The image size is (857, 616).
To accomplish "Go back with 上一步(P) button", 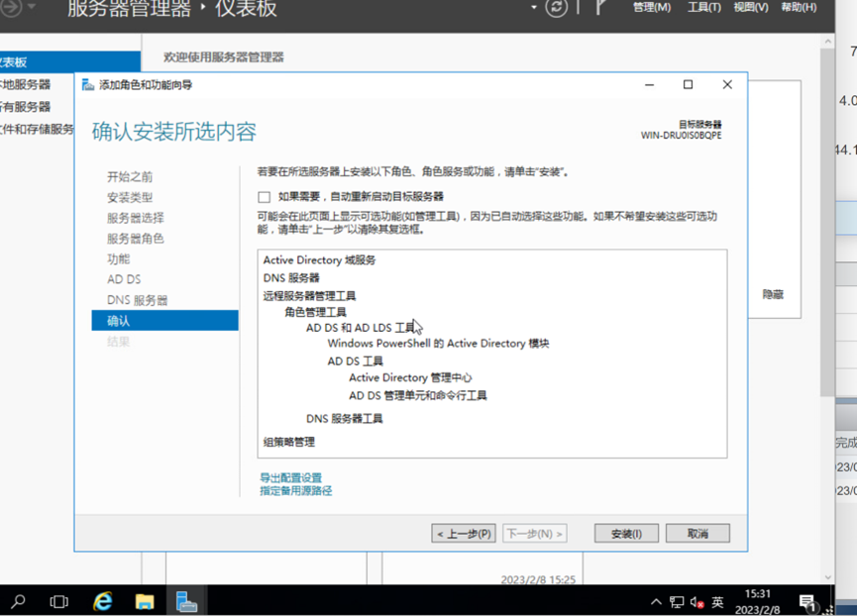I will click(464, 534).
